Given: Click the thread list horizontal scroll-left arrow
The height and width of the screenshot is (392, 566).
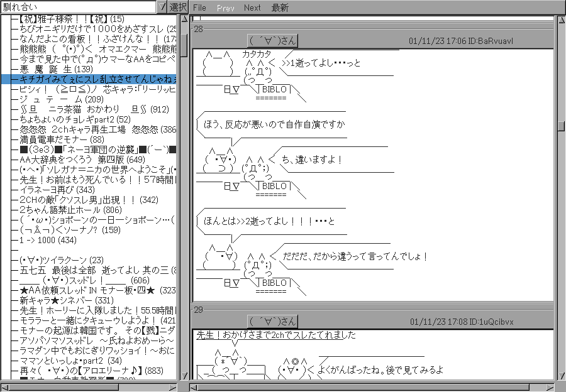Looking at the screenshot, I should point(5,386).
